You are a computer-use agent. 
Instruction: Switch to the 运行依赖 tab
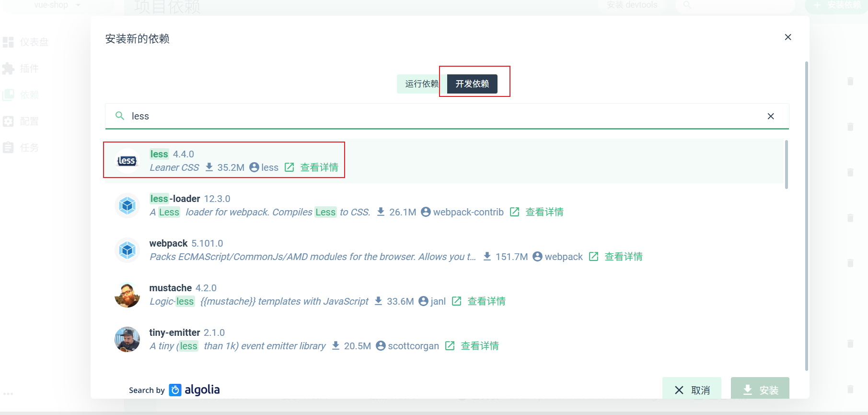pos(422,84)
